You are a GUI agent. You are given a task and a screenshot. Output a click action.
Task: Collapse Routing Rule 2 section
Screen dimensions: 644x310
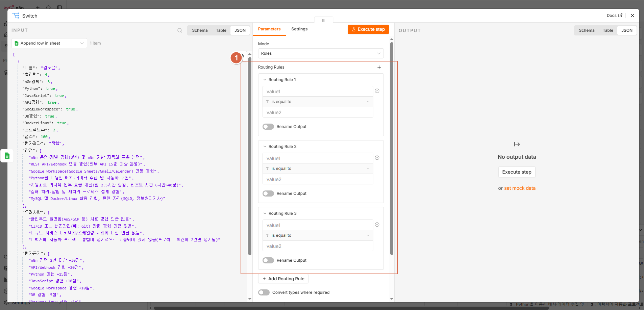tap(265, 147)
